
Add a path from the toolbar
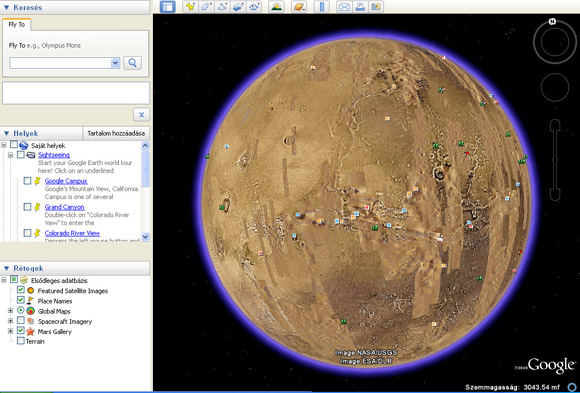[222, 7]
